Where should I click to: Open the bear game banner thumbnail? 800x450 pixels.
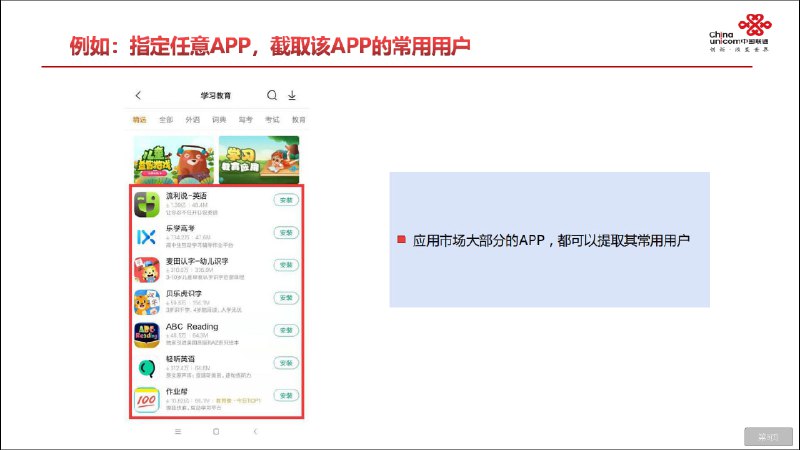pos(173,158)
